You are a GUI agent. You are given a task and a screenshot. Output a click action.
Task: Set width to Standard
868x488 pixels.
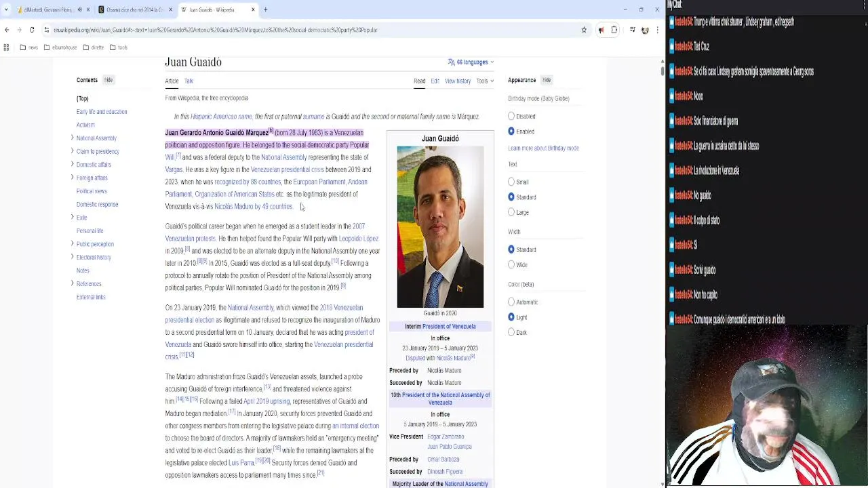coord(511,250)
